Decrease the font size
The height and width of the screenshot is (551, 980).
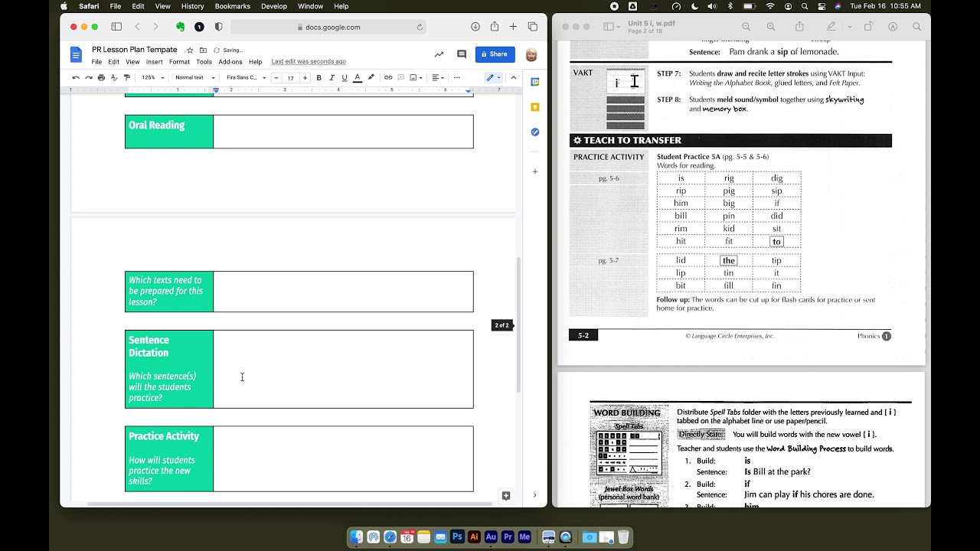click(x=278, y=77)
